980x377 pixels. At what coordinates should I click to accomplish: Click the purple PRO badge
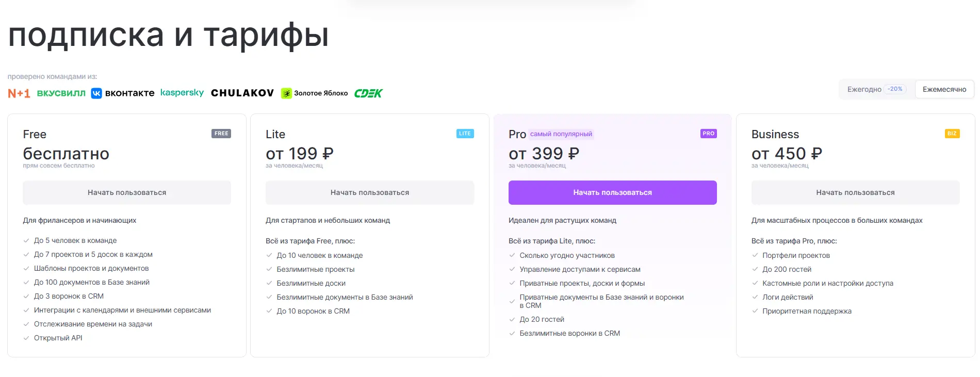click(708, 134)
